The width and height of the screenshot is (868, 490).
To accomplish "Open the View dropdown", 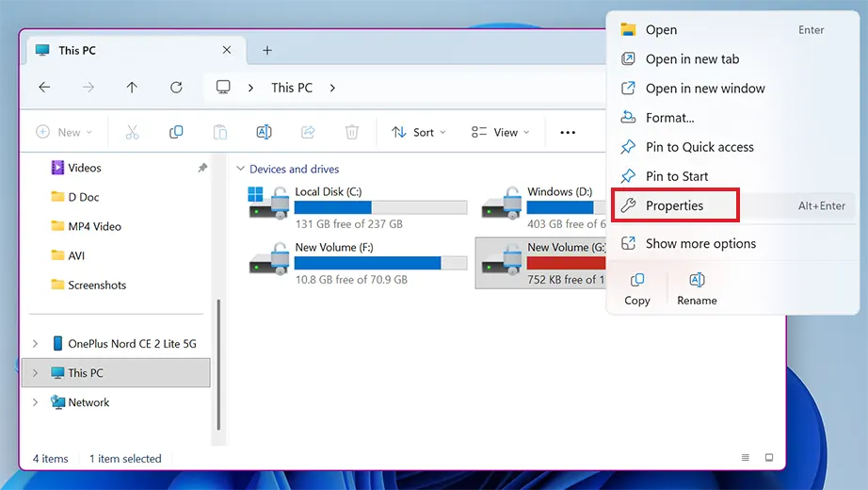I will point(501,132).
